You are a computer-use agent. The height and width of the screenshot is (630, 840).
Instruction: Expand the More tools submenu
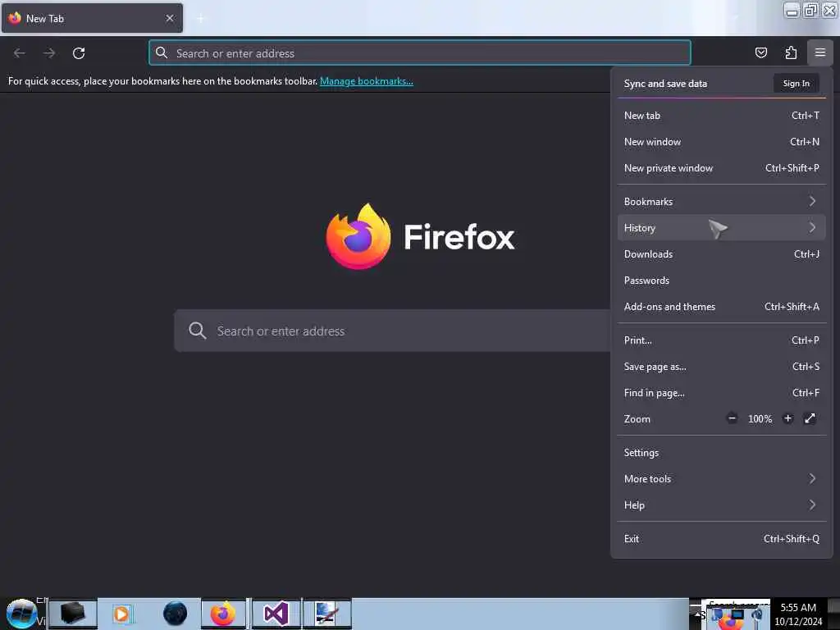click(x=722, y=479)
